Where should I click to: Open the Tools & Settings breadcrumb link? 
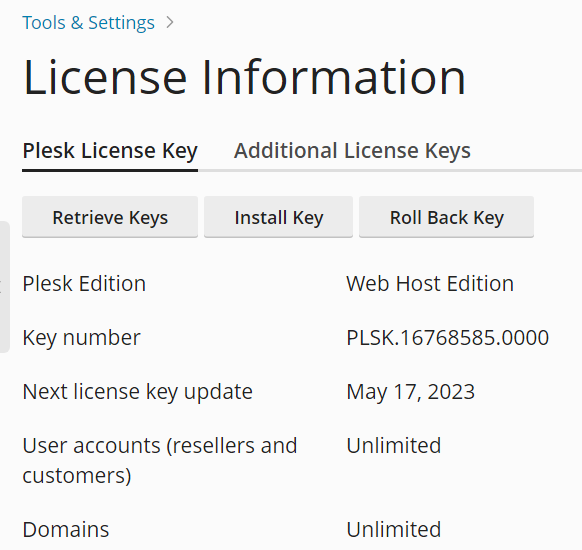[88, 23]
